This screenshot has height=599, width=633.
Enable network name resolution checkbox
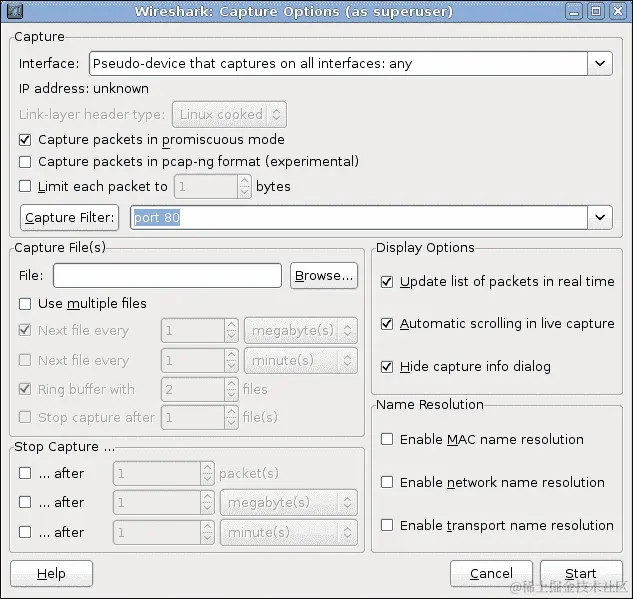click(387, 482)
